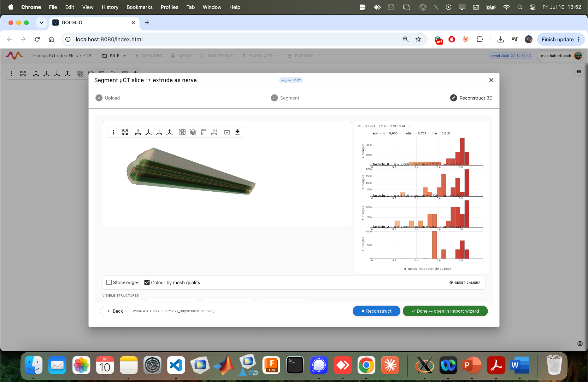Click the open-in-window icon in dialog viewer toolbar

[227, 132]
